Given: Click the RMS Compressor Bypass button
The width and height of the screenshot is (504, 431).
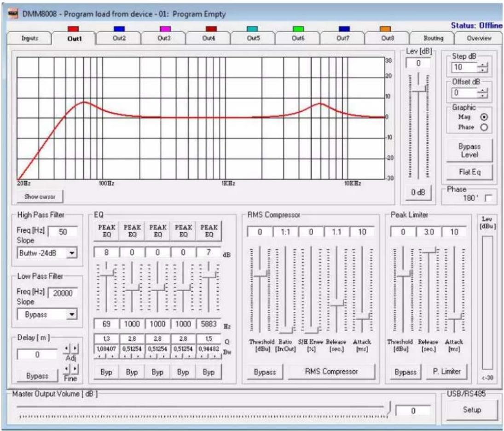Looking at the screenshot, I should tap(265, 372).
